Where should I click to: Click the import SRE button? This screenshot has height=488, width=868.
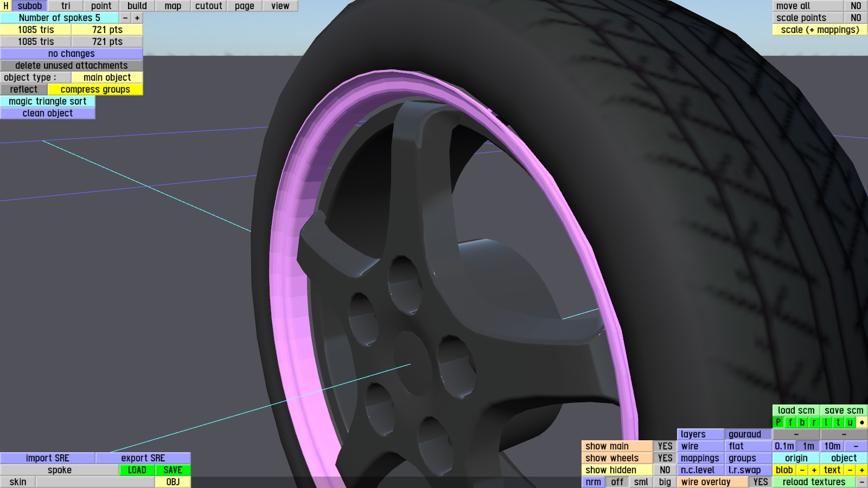click(x=48, y=458)
